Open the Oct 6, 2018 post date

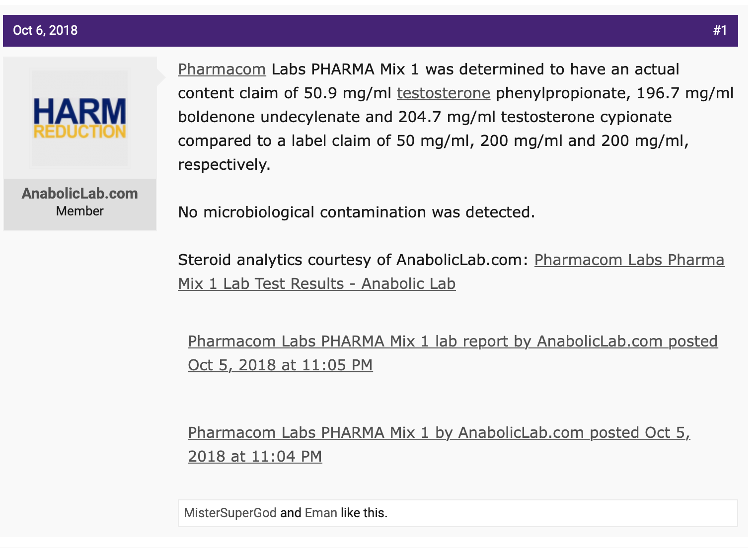45,30
